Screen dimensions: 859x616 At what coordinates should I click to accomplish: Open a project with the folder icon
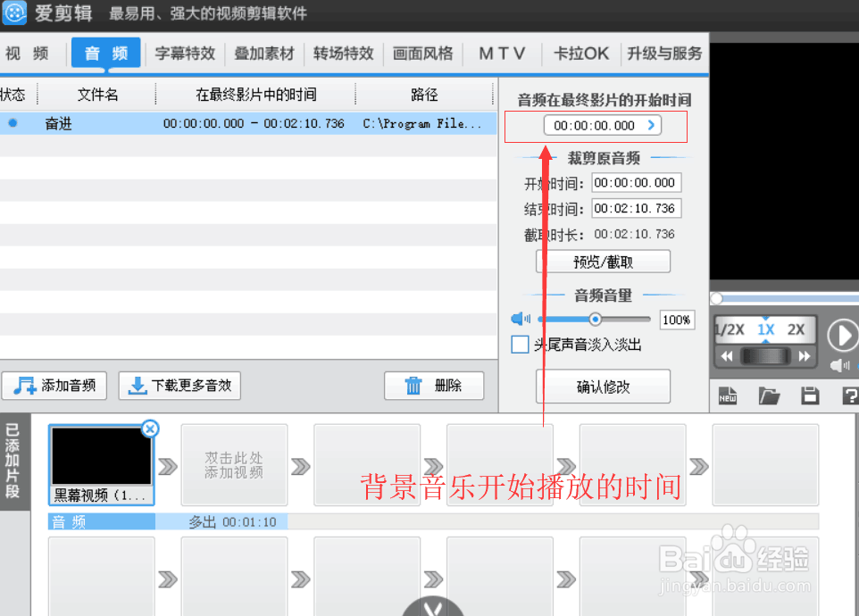769,395
